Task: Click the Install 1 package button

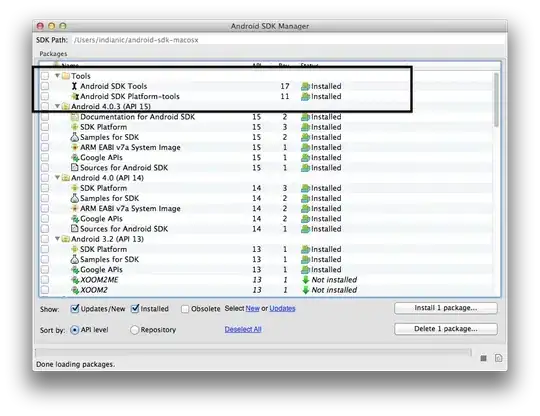Action: pos(446,308)
